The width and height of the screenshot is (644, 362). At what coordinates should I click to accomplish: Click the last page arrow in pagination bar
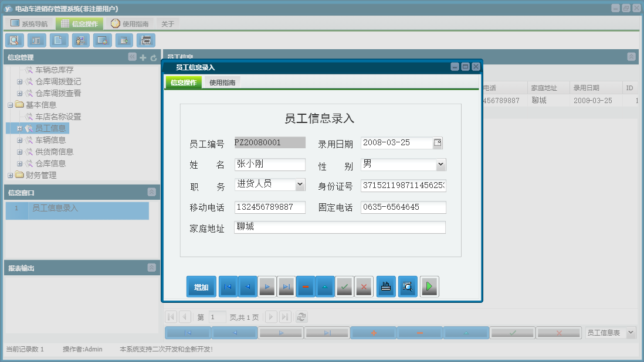click(285, 317)
